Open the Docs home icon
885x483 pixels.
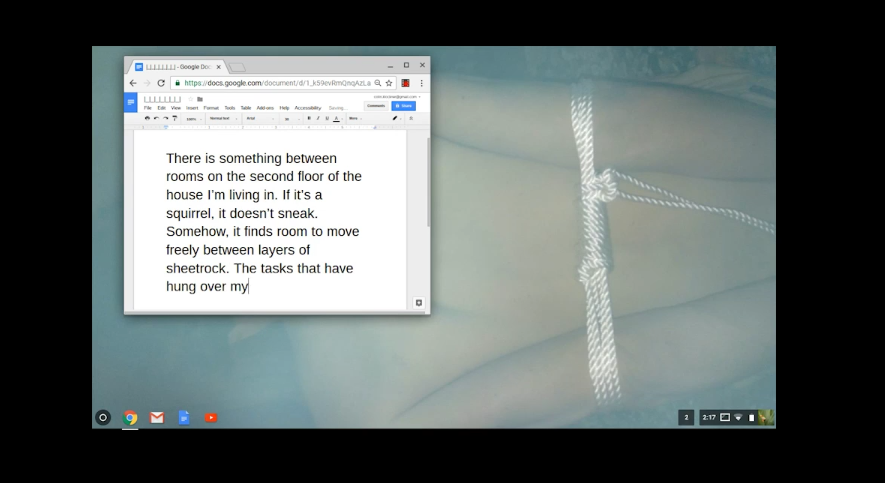(x=130, y=102)
